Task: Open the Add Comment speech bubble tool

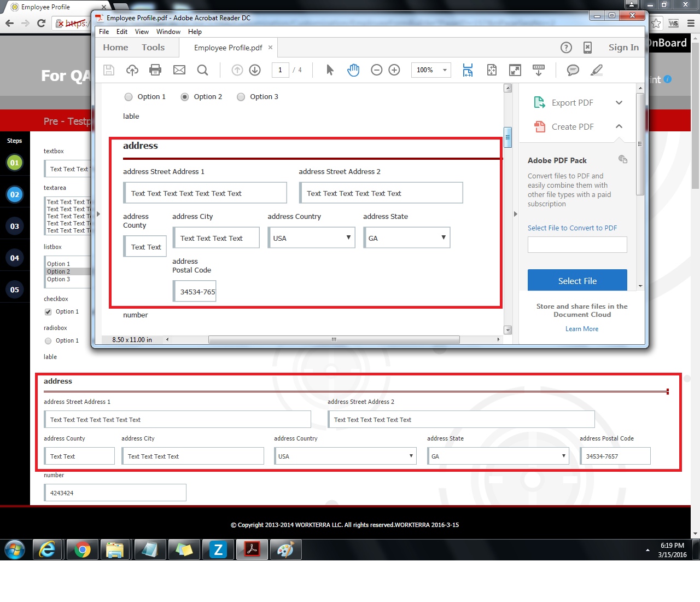Action: click(573, 70)
